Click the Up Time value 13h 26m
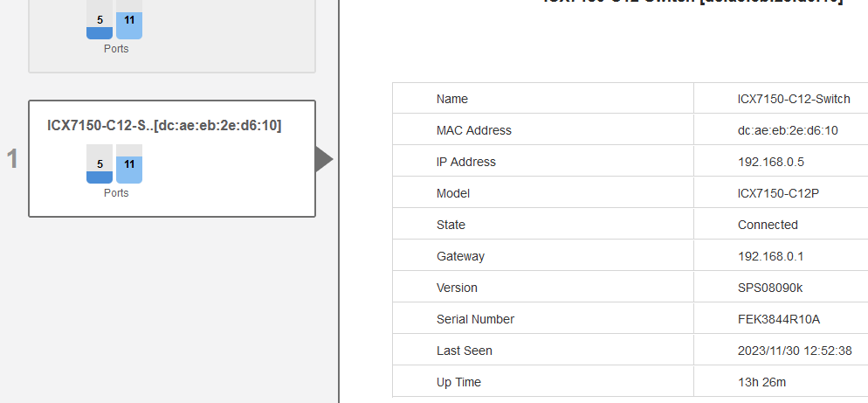 coord(761,382)
